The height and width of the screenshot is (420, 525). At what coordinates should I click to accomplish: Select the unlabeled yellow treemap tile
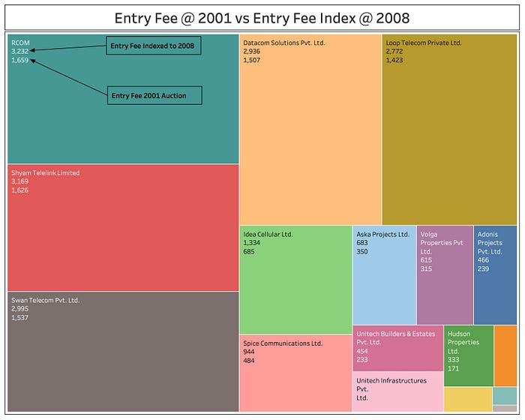coord(468,399)
